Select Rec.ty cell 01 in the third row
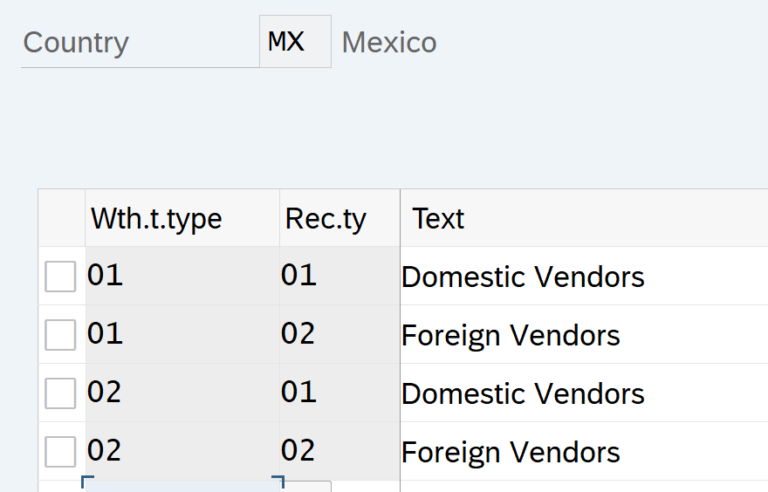The image size is (768, 492). click(338, 393)
